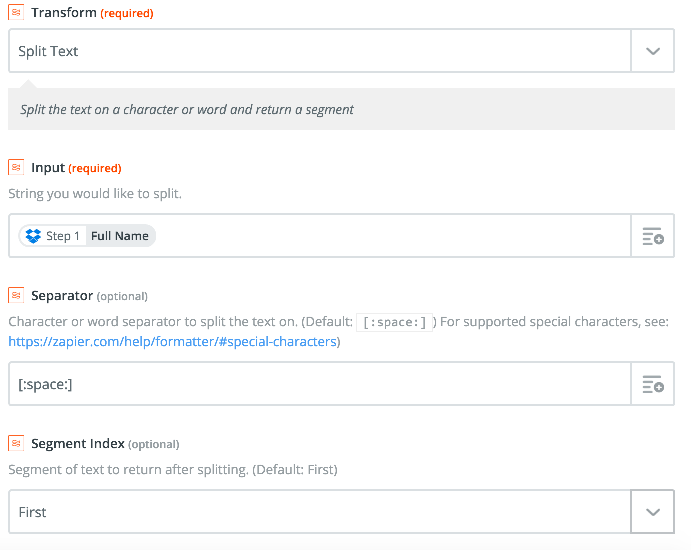The height and width of the screenshot is (550, 691).
Task: Click the Formatter icon beside Transform label
Action: click(x=16, y=12)
